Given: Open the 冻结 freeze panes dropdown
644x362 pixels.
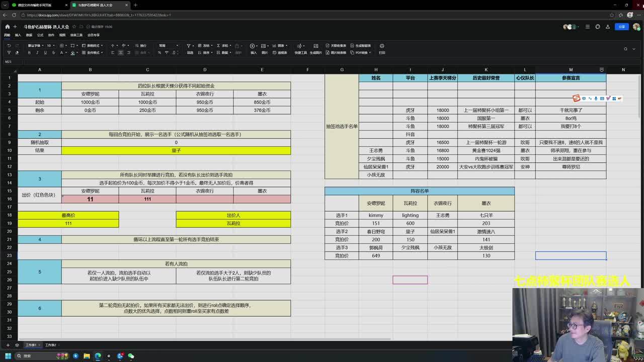Looking at the screenshot, I should tap(206, 46).
